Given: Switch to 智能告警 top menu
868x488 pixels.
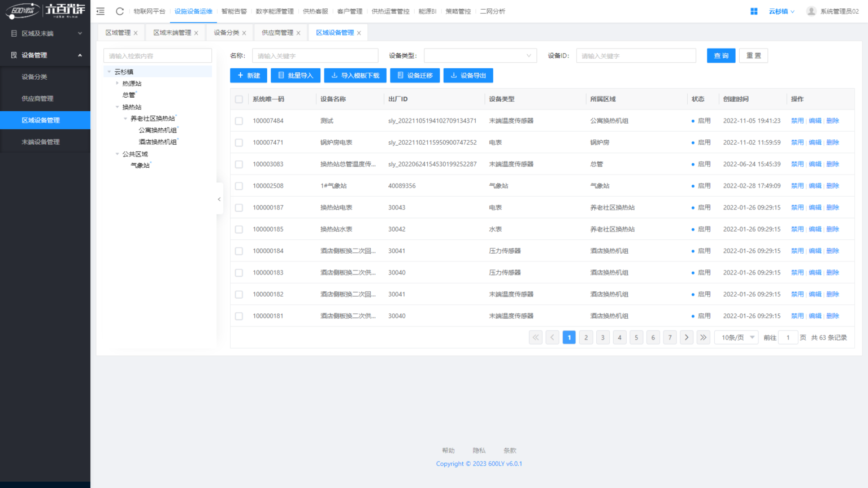Looking at the screenshot, I should point(234,11).
